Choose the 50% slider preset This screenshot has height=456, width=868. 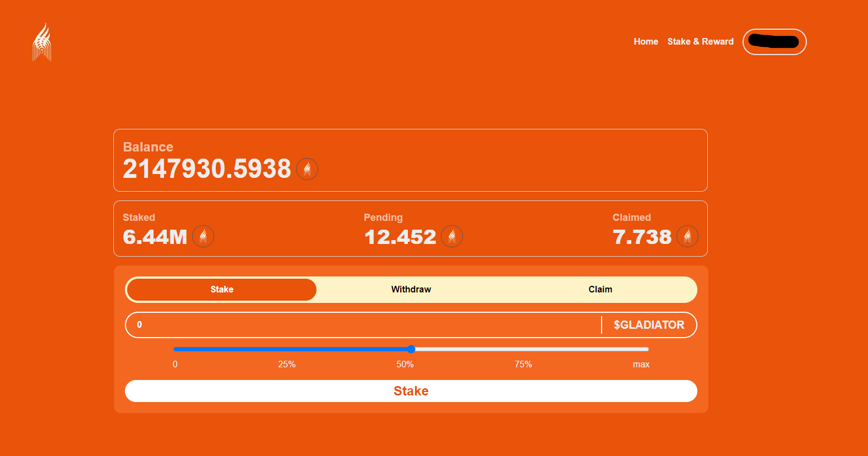pos(405,364)
